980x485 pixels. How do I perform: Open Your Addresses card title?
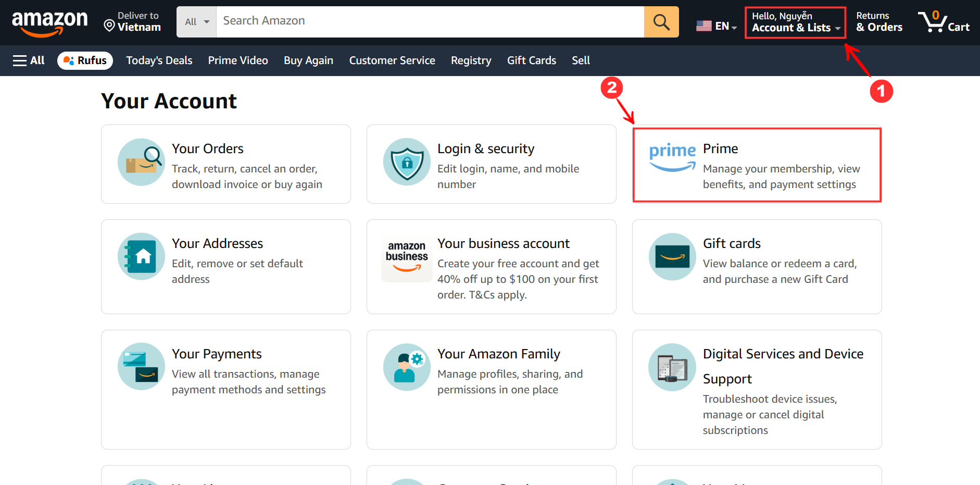click(218, 243)
